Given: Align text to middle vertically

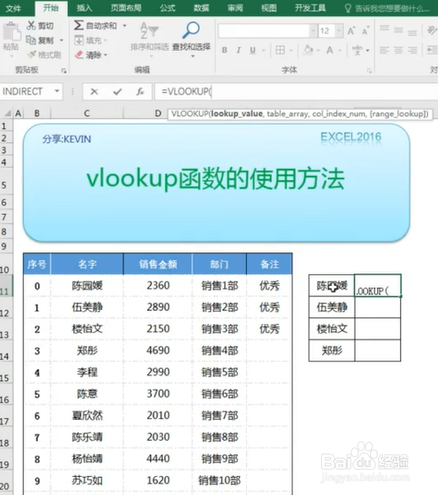Looking at the screenshot, I should (x=398, y=30).
